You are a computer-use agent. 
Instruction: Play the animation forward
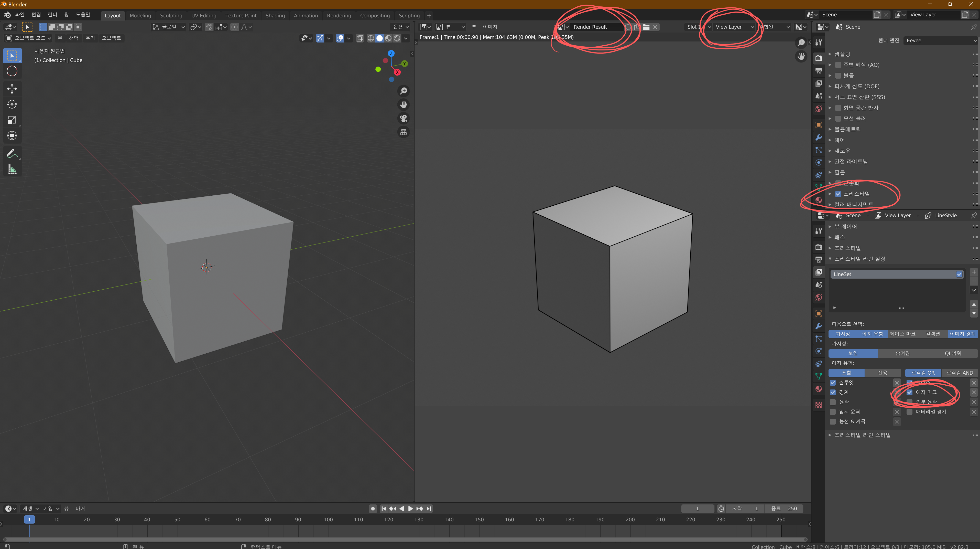[410, 509]
